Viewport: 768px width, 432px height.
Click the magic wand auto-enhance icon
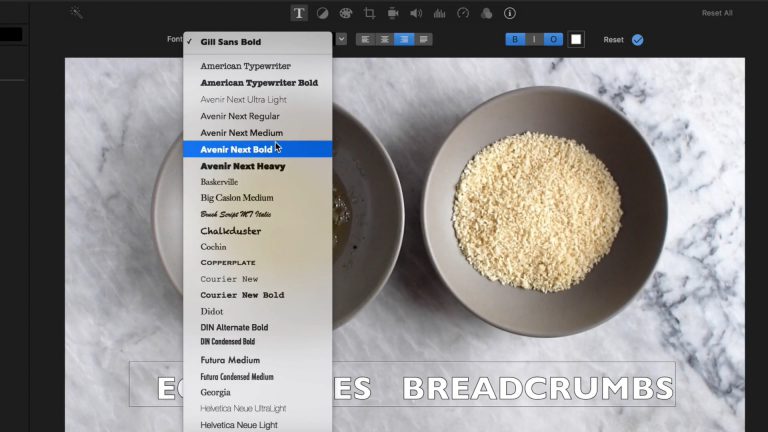[x=76, y=13]
